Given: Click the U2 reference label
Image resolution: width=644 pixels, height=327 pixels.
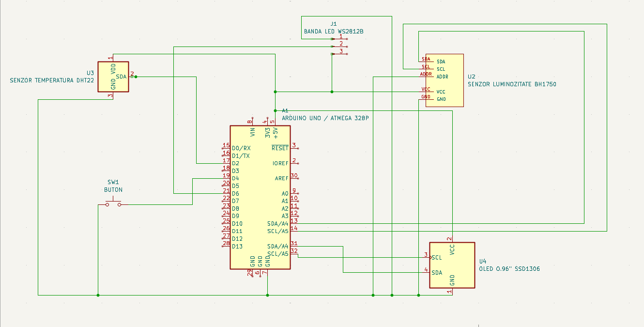Looking at the screenshot, I should pyautogui.click(x=472, y=77).
